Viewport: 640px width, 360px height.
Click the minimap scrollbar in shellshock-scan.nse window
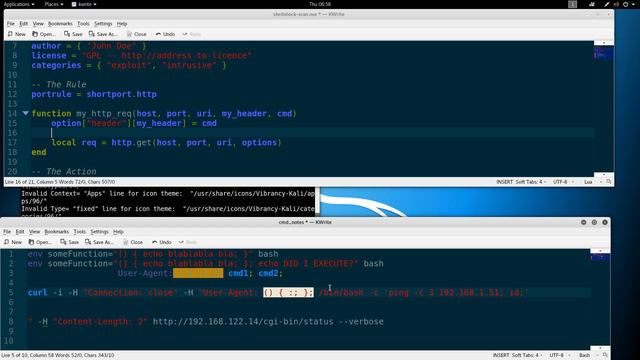[604, 108]
